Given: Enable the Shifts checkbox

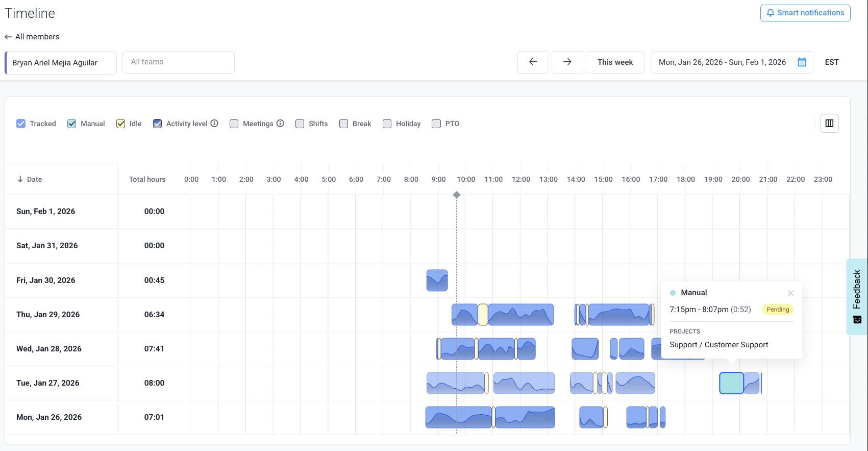Looking at the screenshot, I should [300, 124].
